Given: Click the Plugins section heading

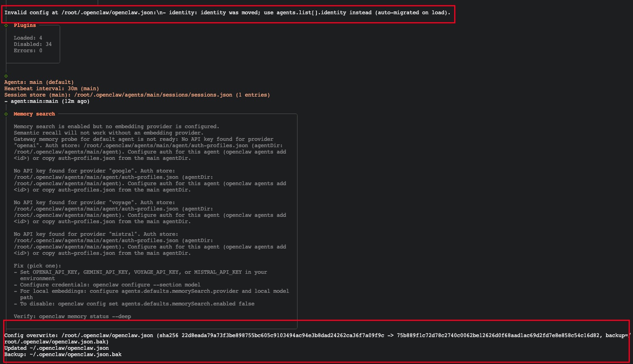Looking at the screenshot, I should pyautogui.click(x=25, y=25).
